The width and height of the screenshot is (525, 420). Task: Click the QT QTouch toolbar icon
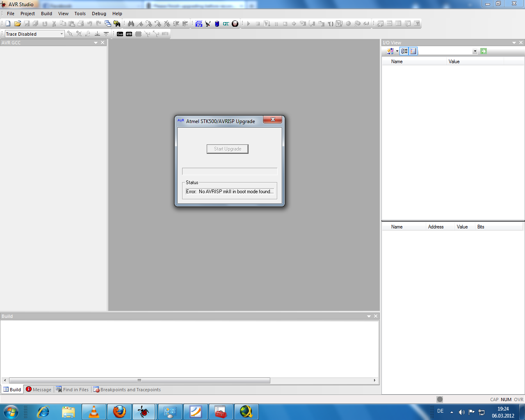coord(226,24)
